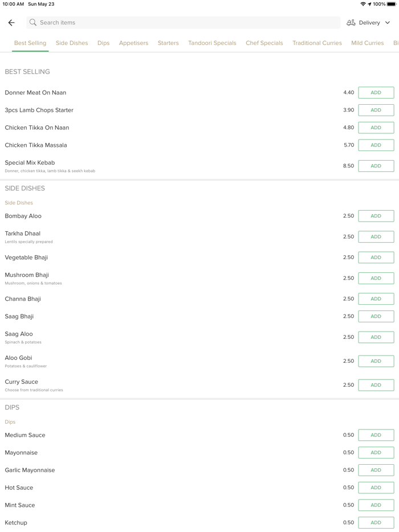Expand the Delivery dropdown chevron

coord(388,23)
